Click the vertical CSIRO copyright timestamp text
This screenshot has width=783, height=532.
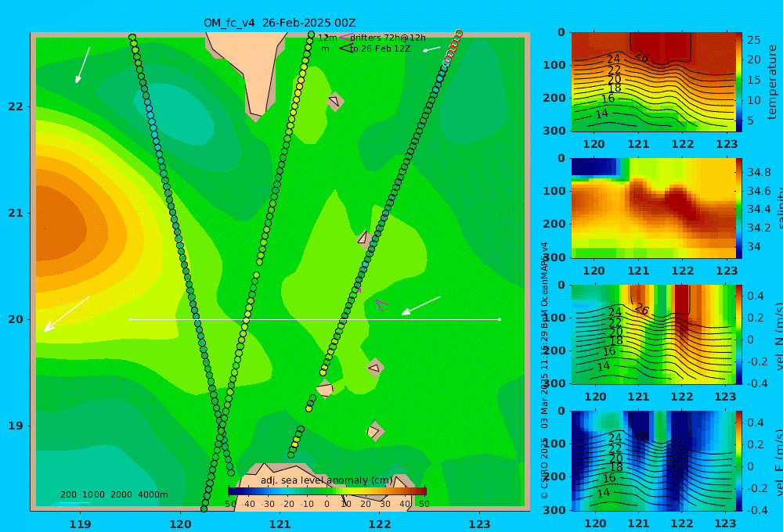pyautogui.click(x=544, y=370)
